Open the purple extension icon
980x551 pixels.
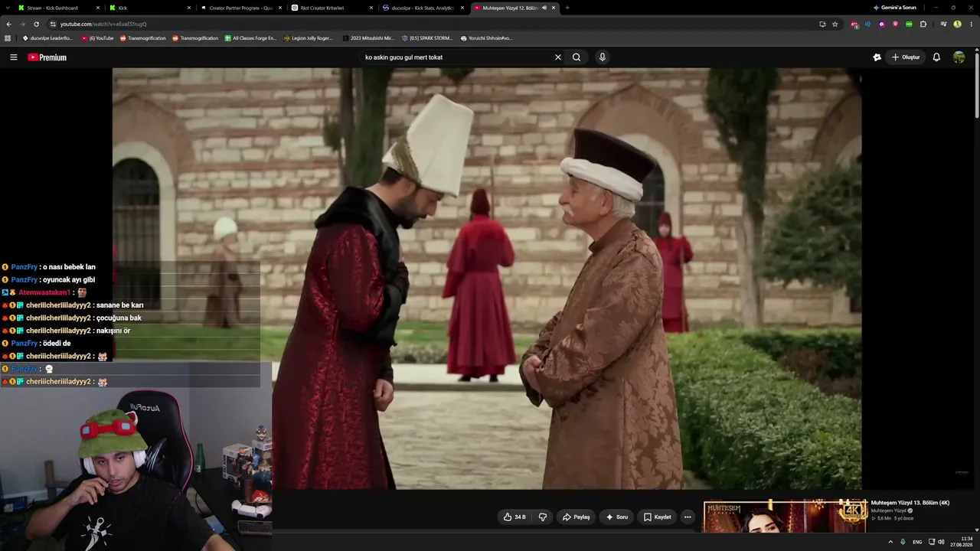(881, 24)
